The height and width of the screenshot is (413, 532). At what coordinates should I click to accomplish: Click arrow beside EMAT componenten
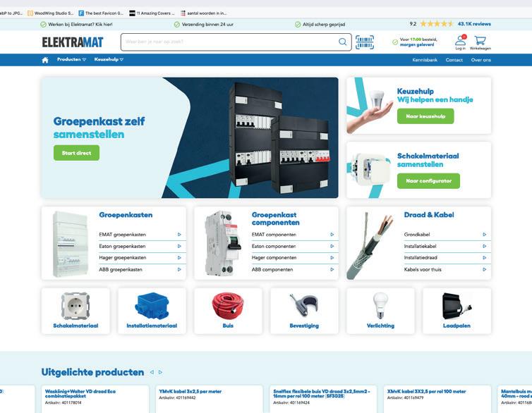[332, 235]
